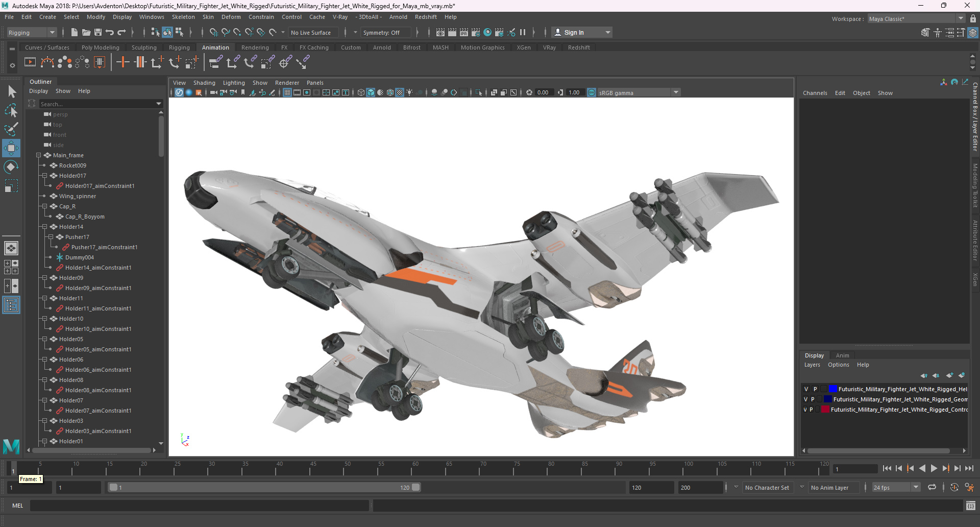Click Play Forwards button
The width and height of the screenshot is (980, 527).
point(934,468)
